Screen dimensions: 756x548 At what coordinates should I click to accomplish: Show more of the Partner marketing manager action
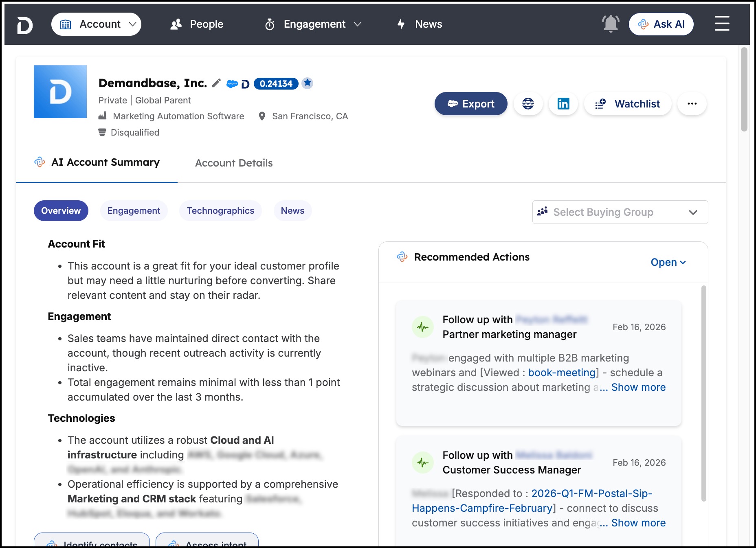coord(638,387)
